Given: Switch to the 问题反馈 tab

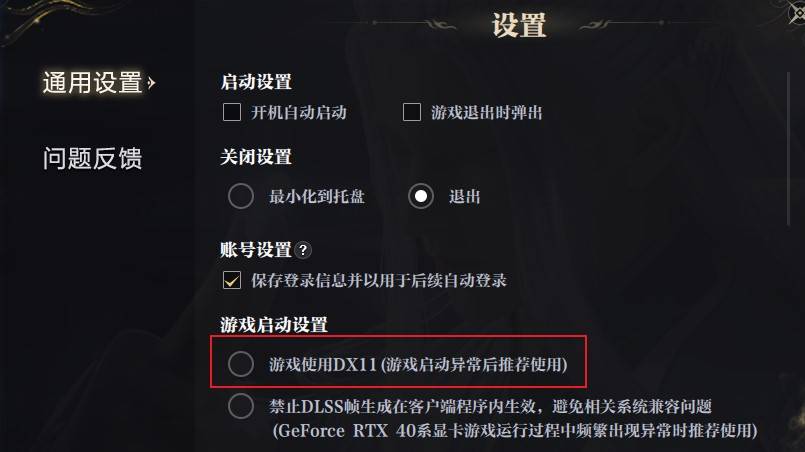Looking at the screenshot, I should pos(92,158).
